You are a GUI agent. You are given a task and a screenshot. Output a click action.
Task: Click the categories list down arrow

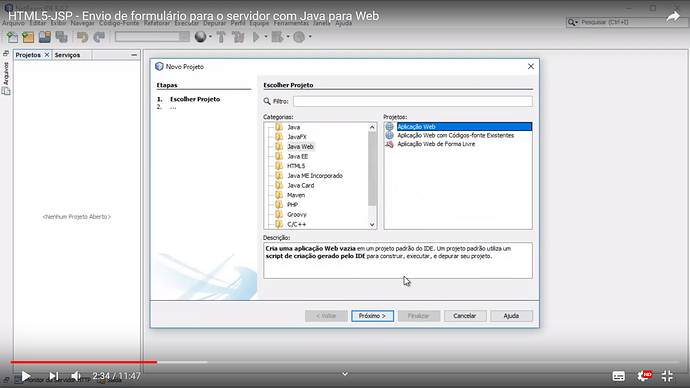[x=372, y=224]
